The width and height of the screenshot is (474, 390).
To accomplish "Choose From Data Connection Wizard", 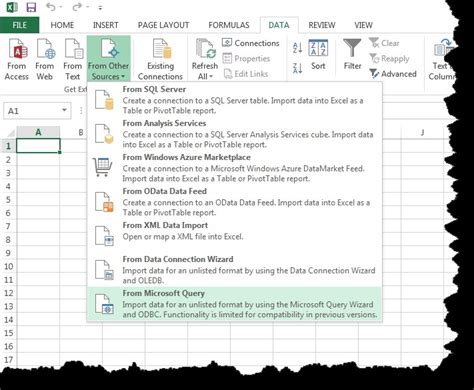I will click(x=235, y=270).
